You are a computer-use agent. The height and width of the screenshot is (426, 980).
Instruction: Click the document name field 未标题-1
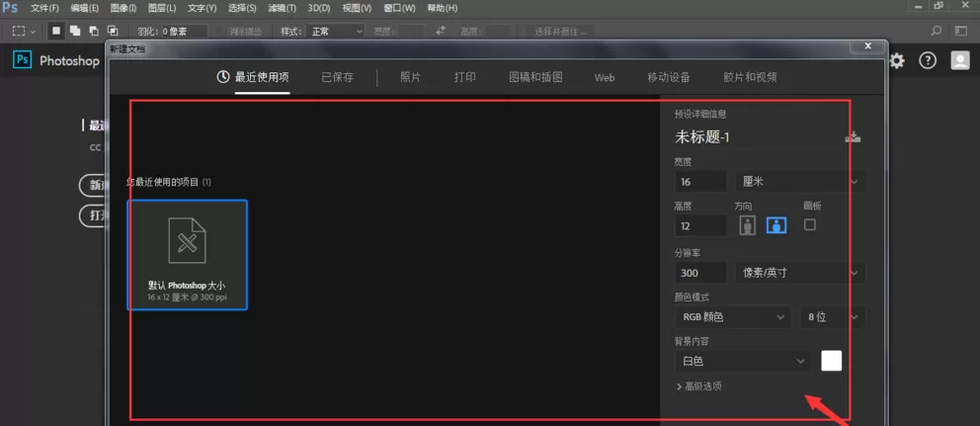pos(757,137)
